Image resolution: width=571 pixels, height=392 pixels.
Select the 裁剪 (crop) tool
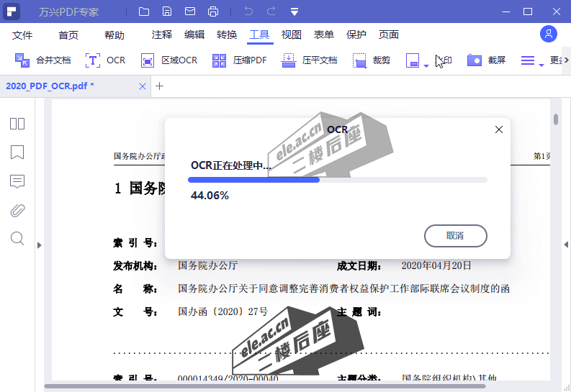[x=372, y=60]
